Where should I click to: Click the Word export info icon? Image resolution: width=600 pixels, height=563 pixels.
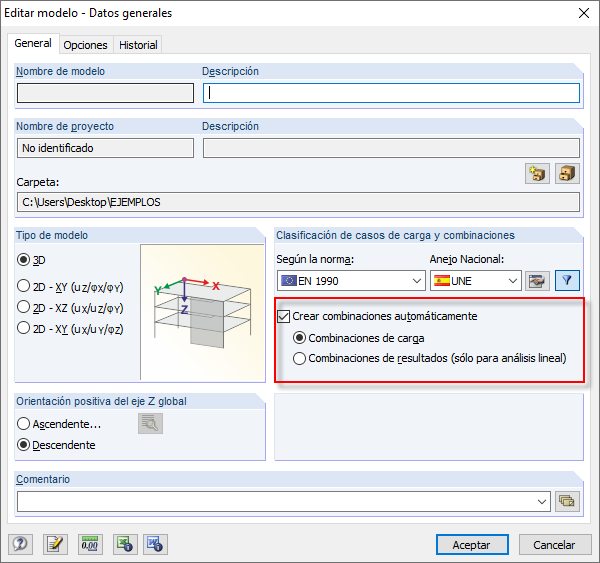155,544
